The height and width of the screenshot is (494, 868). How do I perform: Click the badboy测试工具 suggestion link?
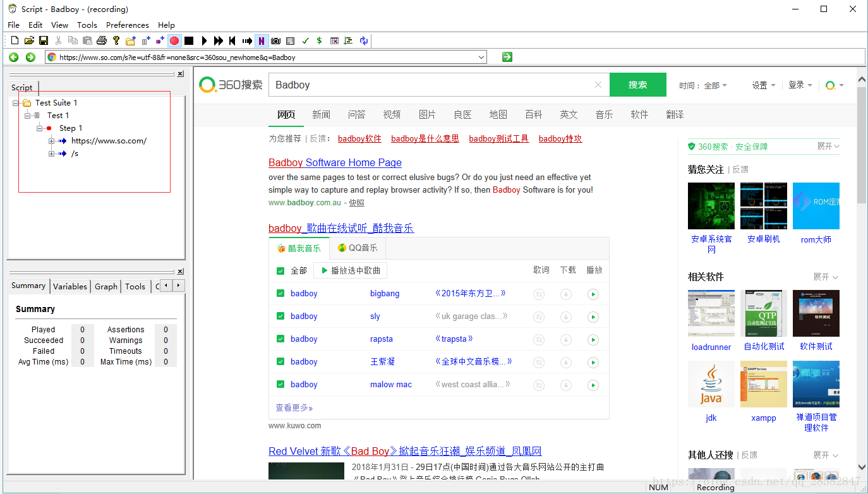point(498,139)
